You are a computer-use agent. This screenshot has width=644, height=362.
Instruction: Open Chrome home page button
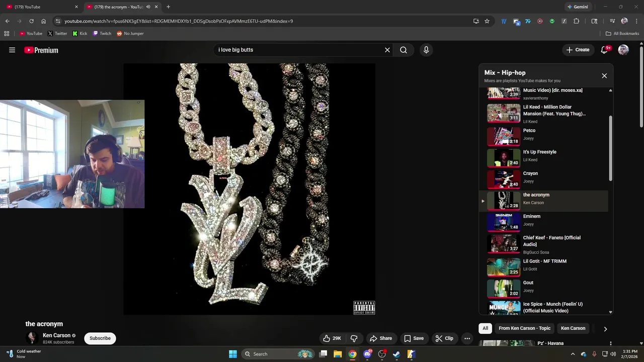tap(44, 21)
